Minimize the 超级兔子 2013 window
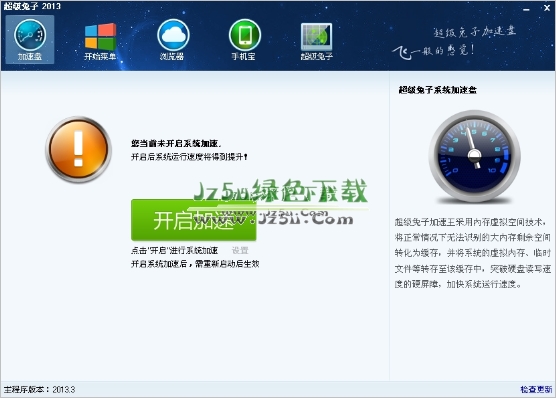 click(x=527, y=9)
